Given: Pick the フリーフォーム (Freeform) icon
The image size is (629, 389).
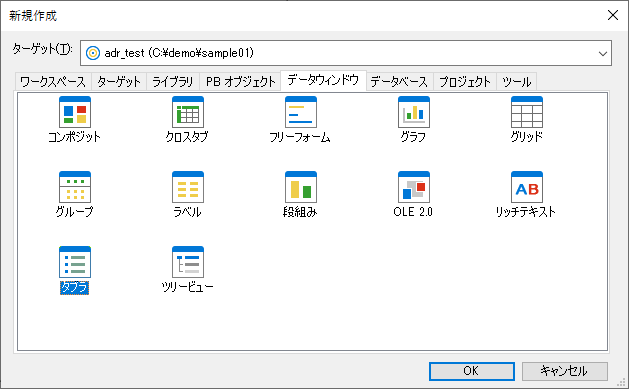Looking at the screenshot, I should tap(301, 112).
